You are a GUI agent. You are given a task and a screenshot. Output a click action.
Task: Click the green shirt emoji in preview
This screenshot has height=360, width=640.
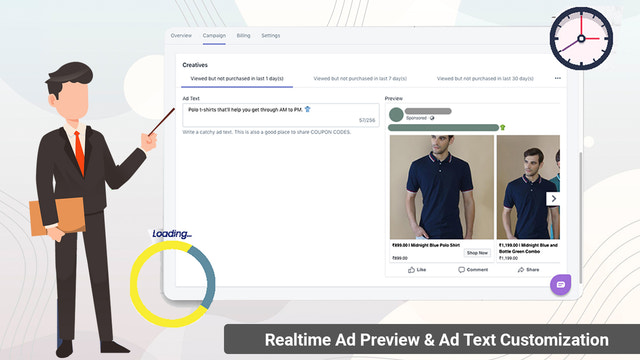pos(503,127)
